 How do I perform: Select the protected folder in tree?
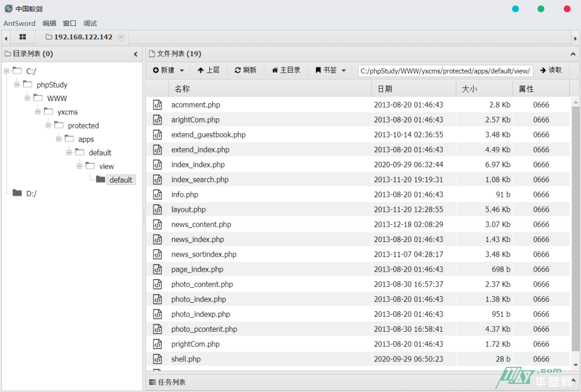83,126
